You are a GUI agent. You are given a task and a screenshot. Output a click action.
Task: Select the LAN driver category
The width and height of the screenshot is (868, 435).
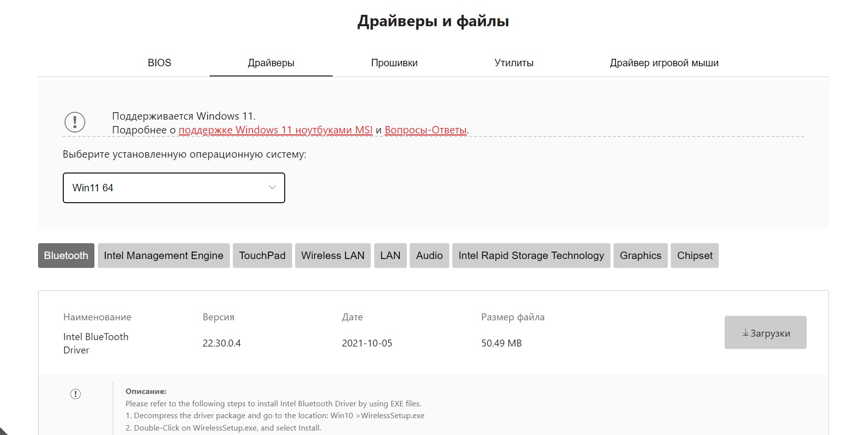coord(391,256)
